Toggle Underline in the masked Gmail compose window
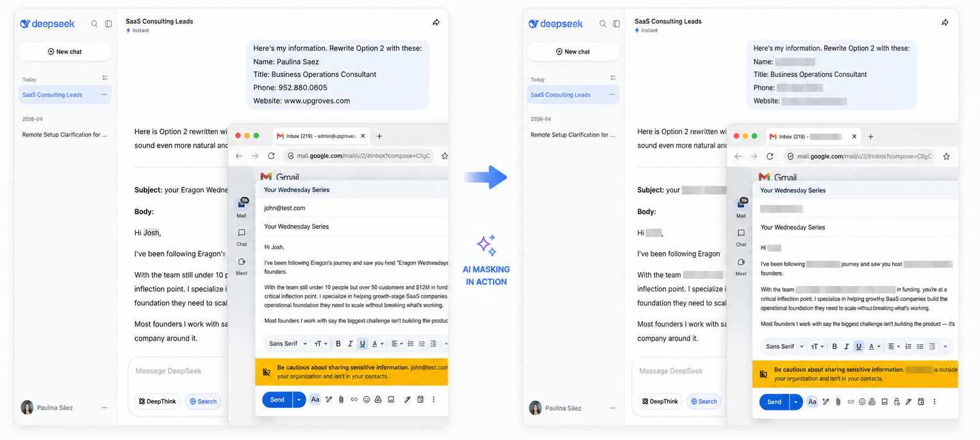 point(859,346)
